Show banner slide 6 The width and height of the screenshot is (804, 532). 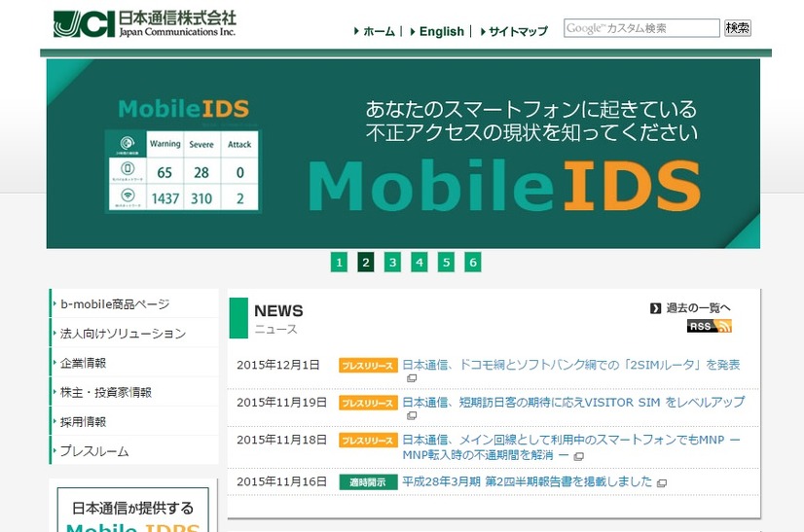[473, 263]
